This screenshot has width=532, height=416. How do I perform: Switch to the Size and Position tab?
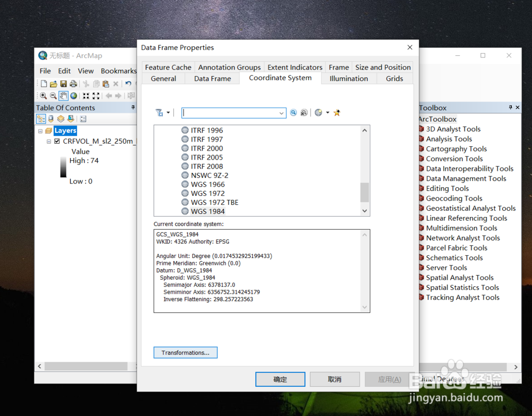[383, 67]
